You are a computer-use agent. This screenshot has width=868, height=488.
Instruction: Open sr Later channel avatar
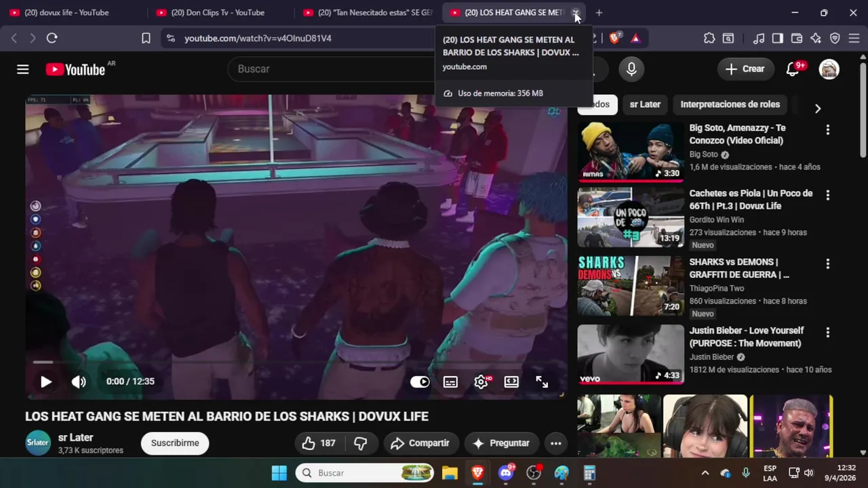[38, 443]
